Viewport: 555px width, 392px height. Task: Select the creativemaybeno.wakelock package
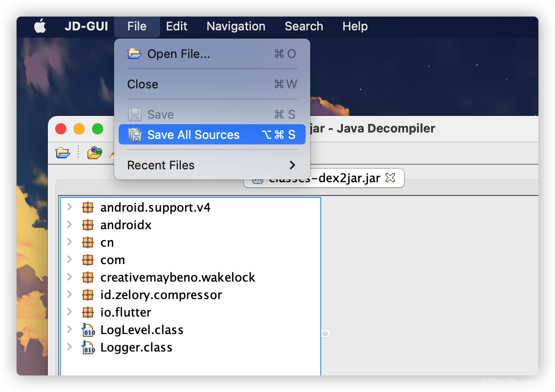[x=177, y=277]
